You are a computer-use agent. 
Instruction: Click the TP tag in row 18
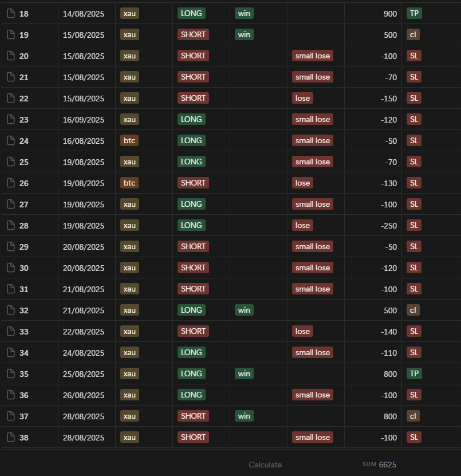[x=413, y=13]
